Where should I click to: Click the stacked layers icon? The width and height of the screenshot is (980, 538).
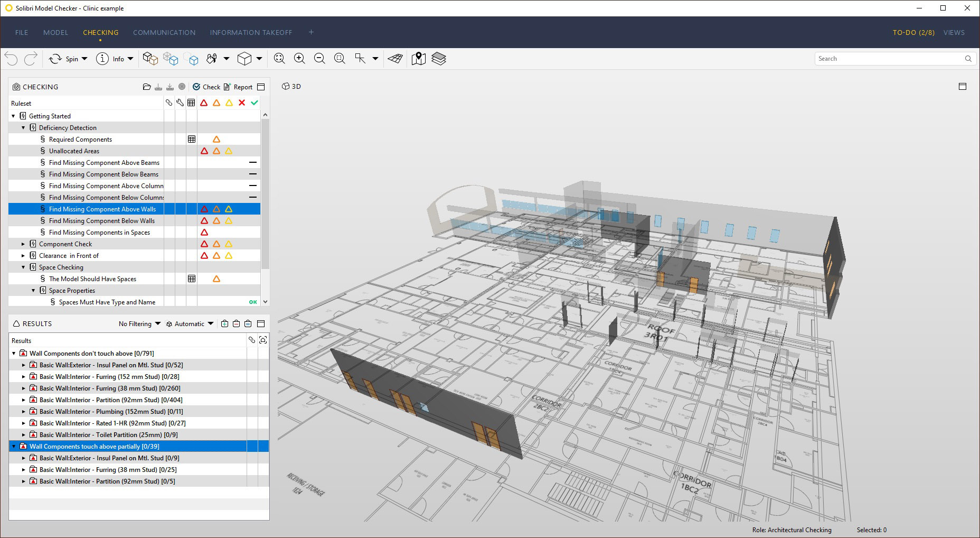[x=439, y=59]
